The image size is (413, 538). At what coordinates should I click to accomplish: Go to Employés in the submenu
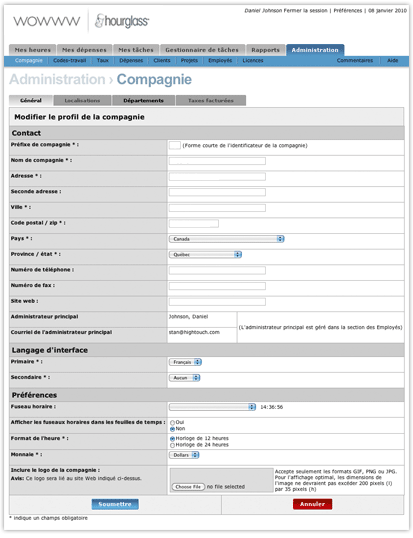(x=220, y=60)
